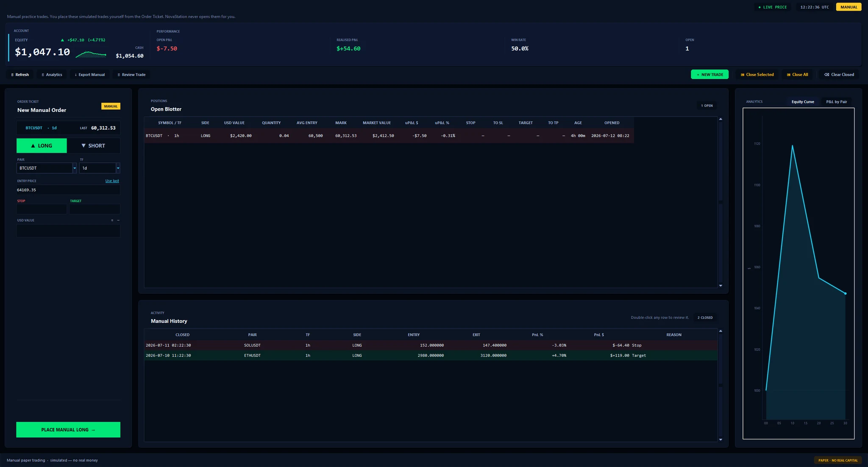Sort by the PnL % column header

pyautogui.click(x=537, y=335)
